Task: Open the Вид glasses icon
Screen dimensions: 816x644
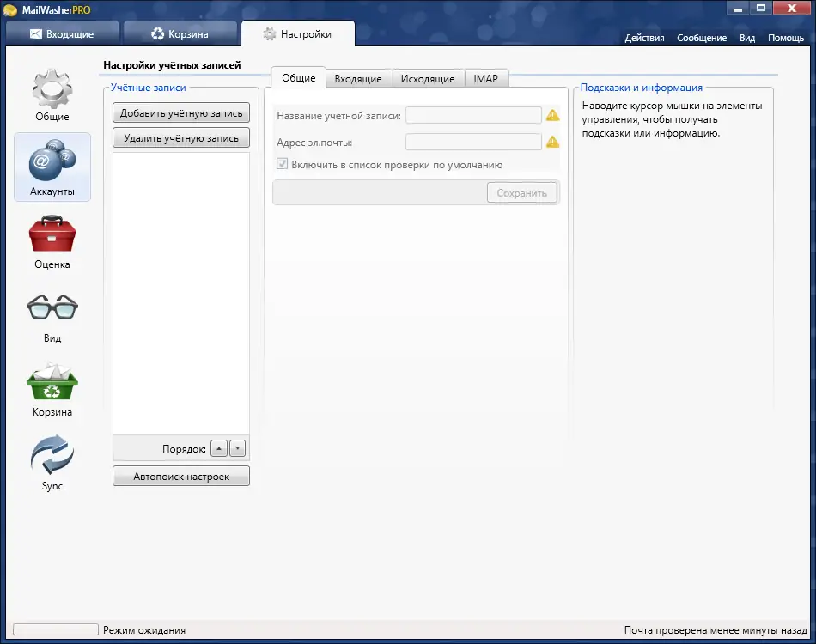Action: click(x=52, y=307)
